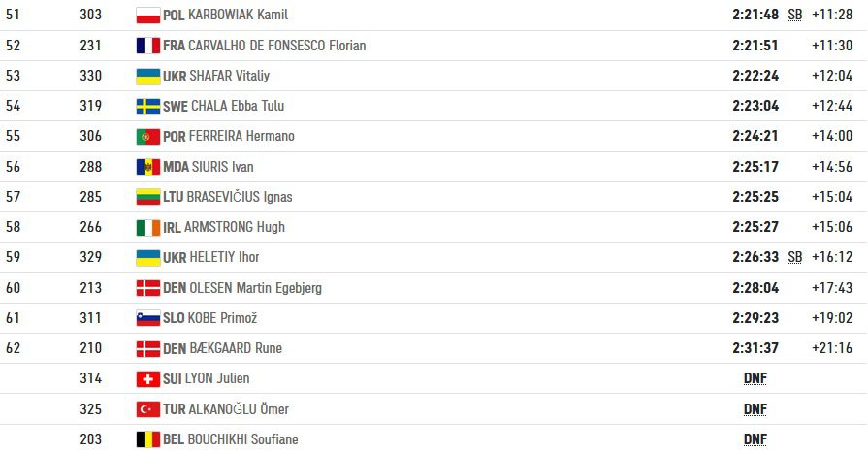Click the DNF label for BOUCHIKHI Soufiane

[x=755, y=439]
